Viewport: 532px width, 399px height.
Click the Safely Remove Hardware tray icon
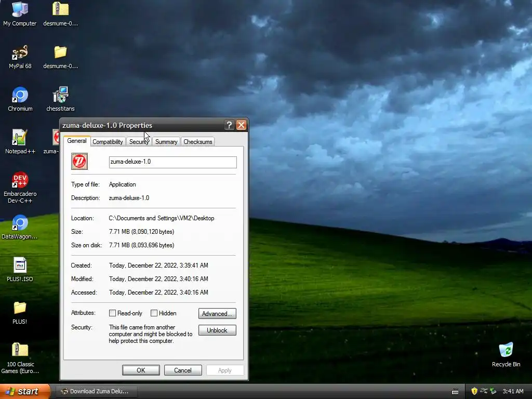click(x=484, y=391)
